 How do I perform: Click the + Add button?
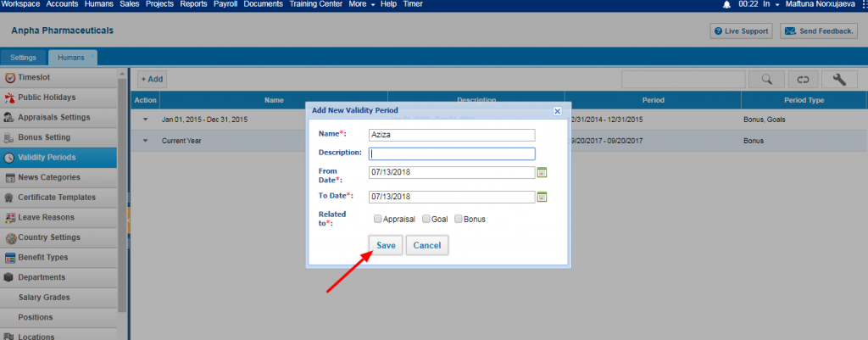(152, 79)
